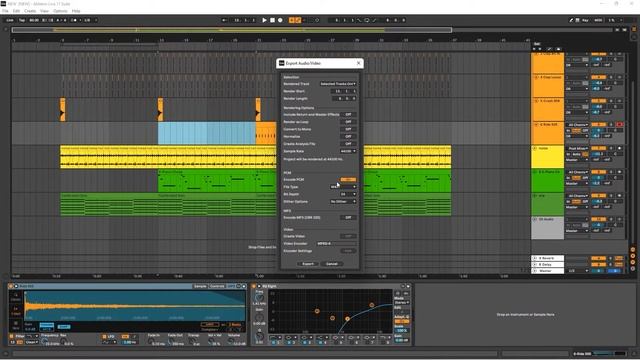Toggle the EQ Eight device activator
Image resolution: width=640 pixels, height=360 pixels.
tap(254, 286)
